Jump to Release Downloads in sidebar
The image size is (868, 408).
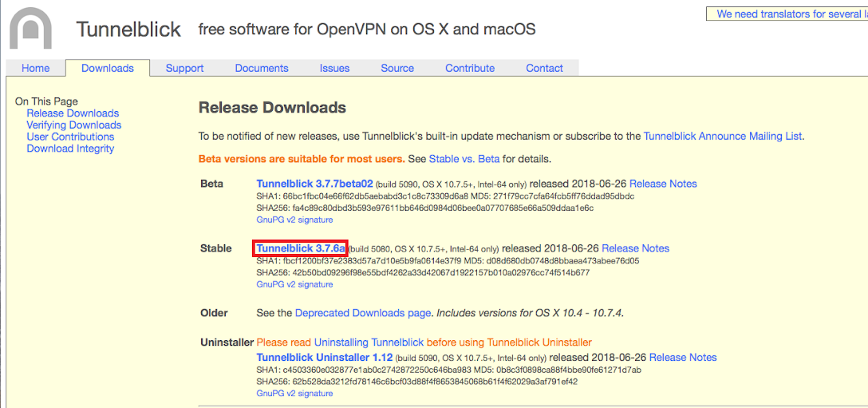click(x=73, y=113)
